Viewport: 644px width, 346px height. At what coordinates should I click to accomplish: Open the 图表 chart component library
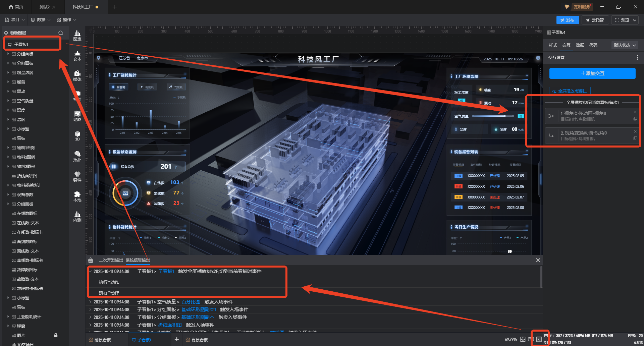[x=77, y=35]
